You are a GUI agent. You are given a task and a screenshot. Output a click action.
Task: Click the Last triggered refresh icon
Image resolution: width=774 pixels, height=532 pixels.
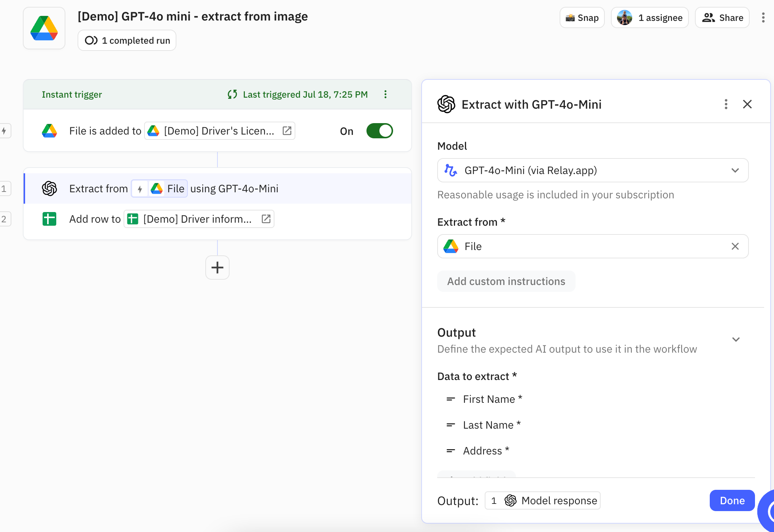point(232,94)
